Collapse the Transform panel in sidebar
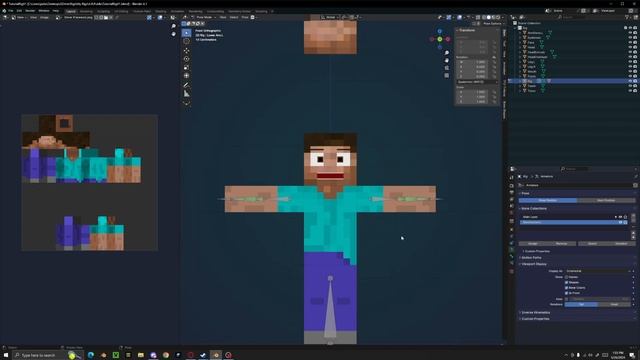 [x=466, y=30]
